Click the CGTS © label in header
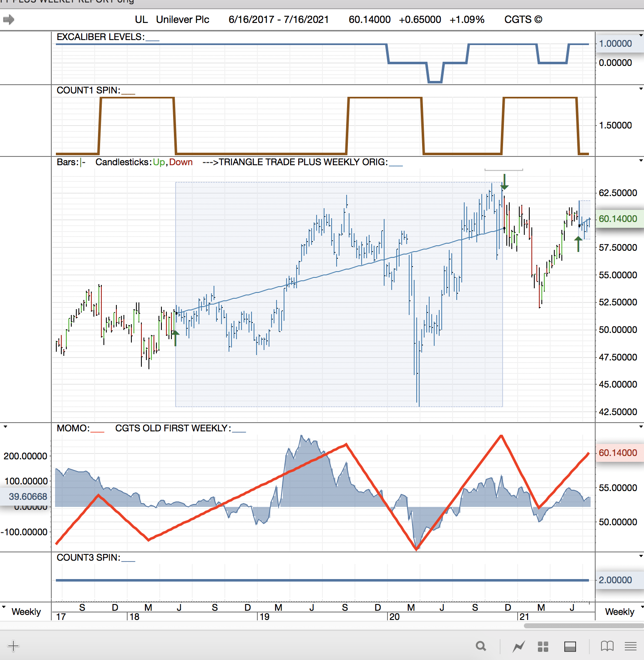The width and height of the screenshot is (644, 660). [523, 20]
